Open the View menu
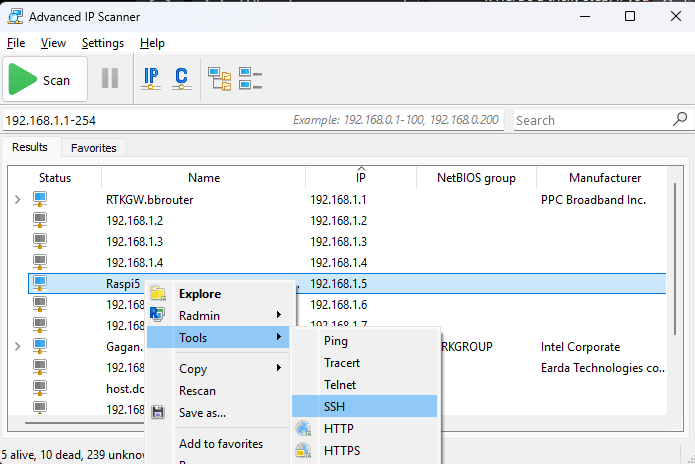 tap(53, 43)
